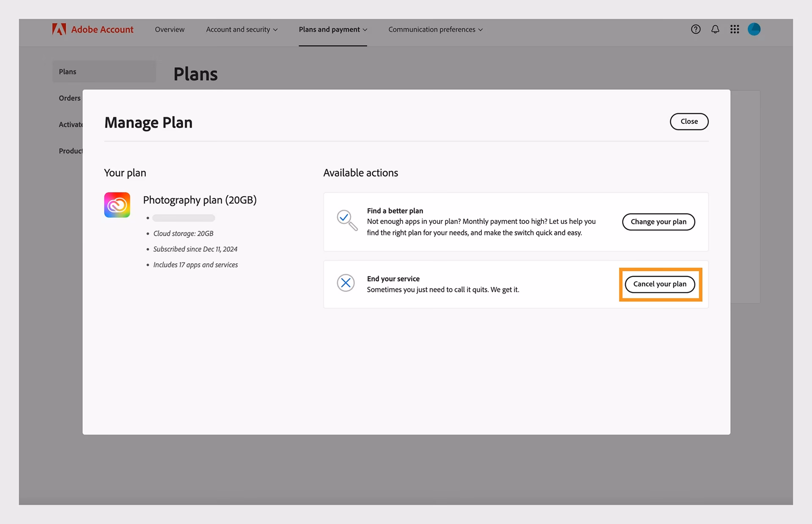Close the Manage Plan dialog
Image resolution: width=812 pixels, height=524 pixels.
click(689, 121)
